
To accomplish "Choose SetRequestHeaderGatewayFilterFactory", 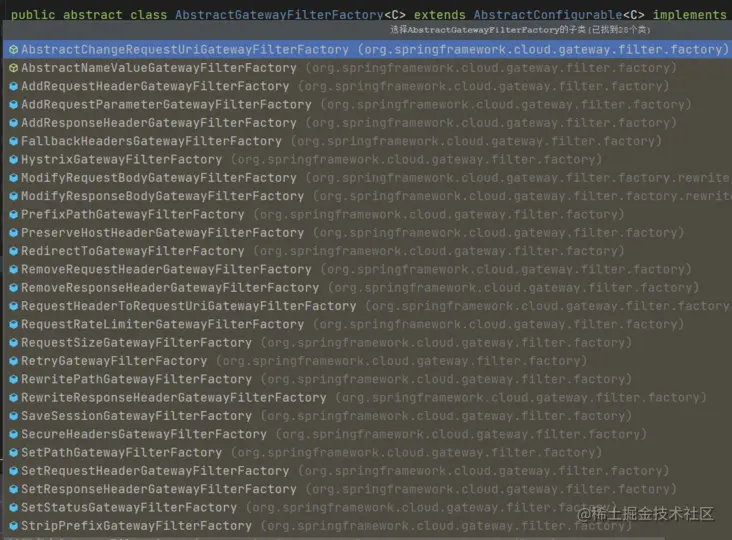I will coord(367,471).
